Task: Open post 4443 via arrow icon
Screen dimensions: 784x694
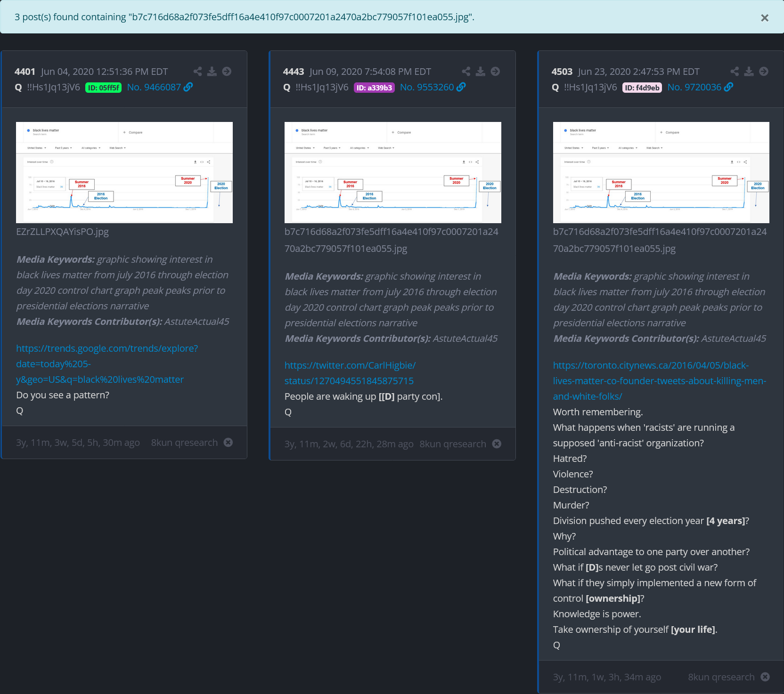Action: pos(495,72)
